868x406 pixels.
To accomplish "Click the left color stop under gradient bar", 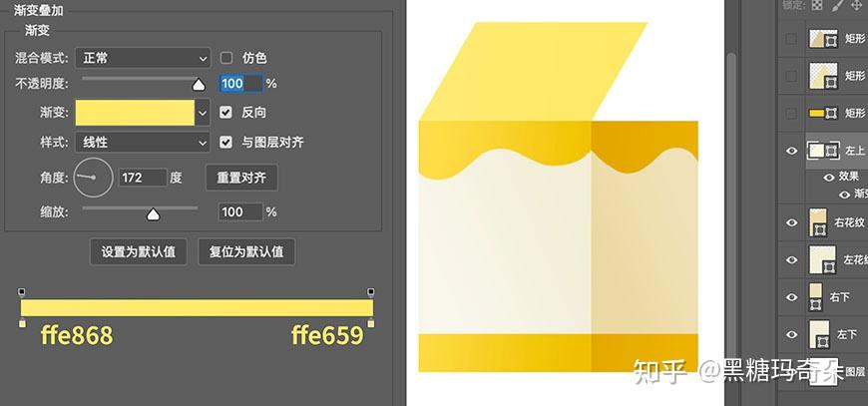I will [x=22, y=323].
